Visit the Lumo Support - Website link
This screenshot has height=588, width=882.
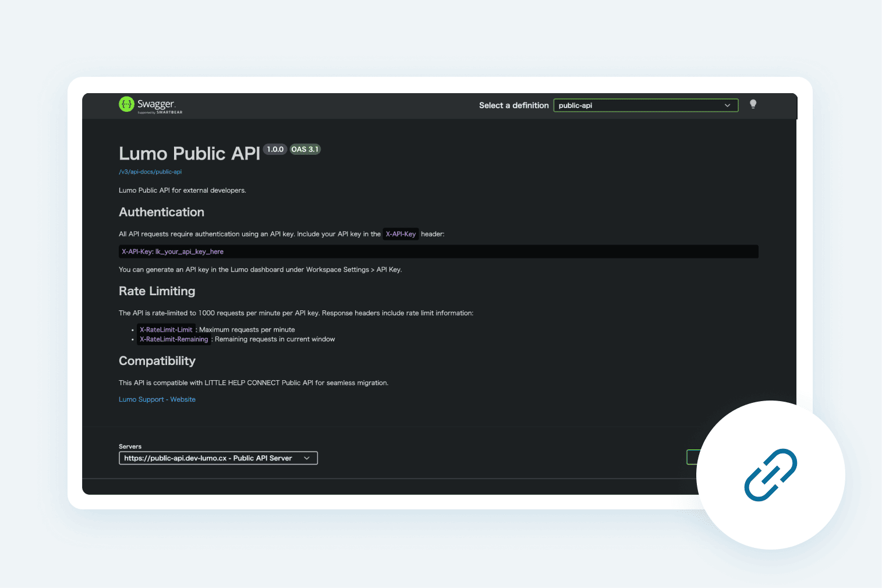click(x=157, y=399)
